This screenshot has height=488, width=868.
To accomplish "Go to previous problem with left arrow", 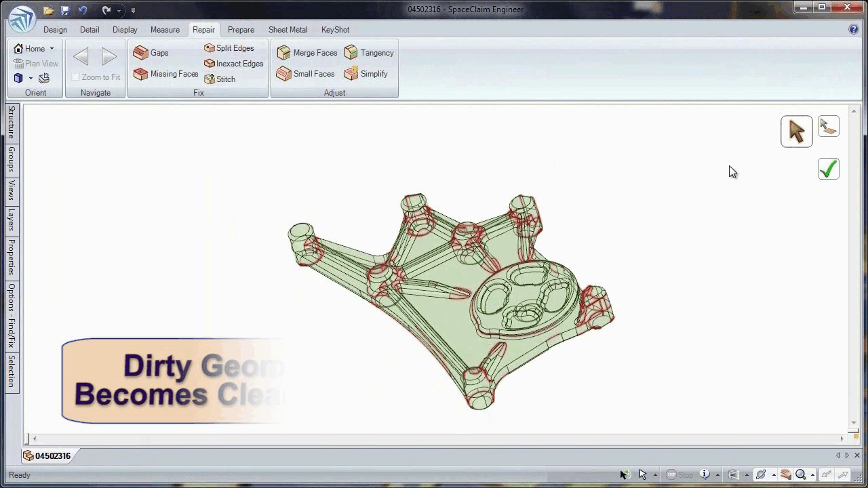I will [x=81, y=57].
